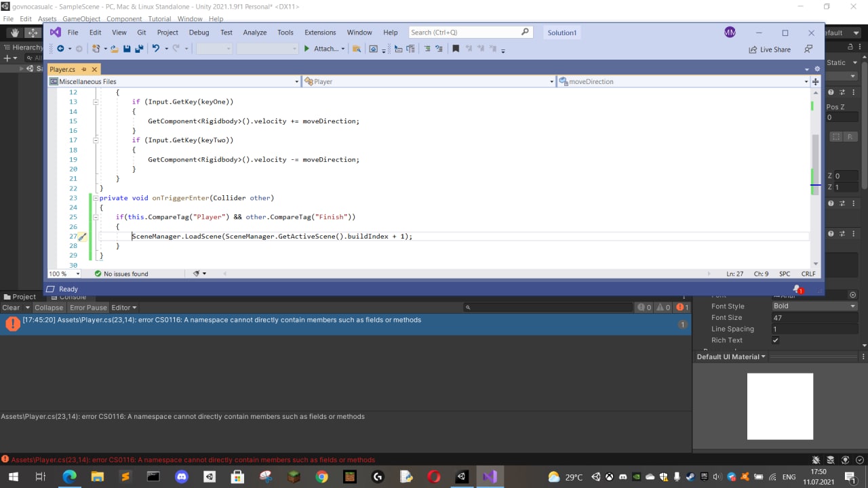Open the Clear options dropdown arrow
Screen dimensions: 868x488
point(28,307)
